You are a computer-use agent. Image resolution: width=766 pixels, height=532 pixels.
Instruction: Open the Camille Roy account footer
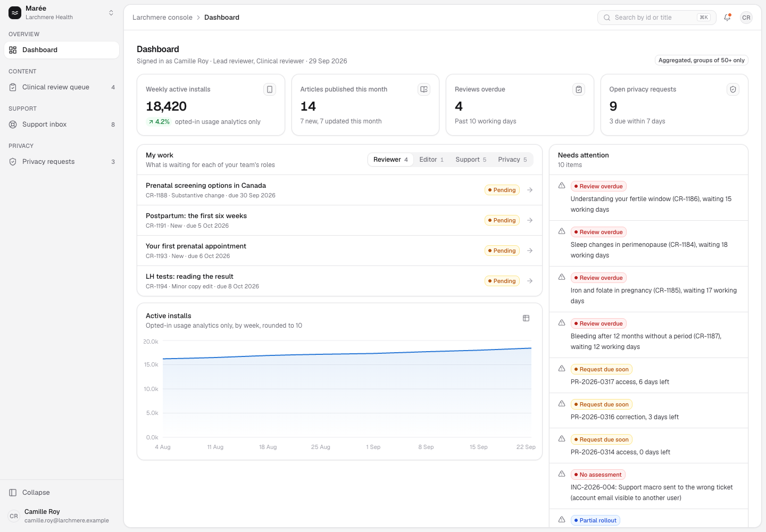point(62,516)
